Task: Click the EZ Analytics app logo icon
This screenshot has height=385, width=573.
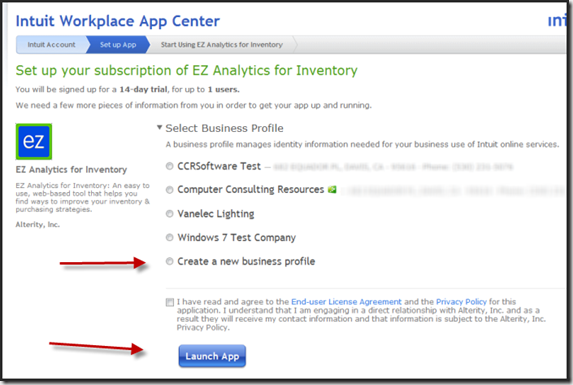Action: [34, 142]
